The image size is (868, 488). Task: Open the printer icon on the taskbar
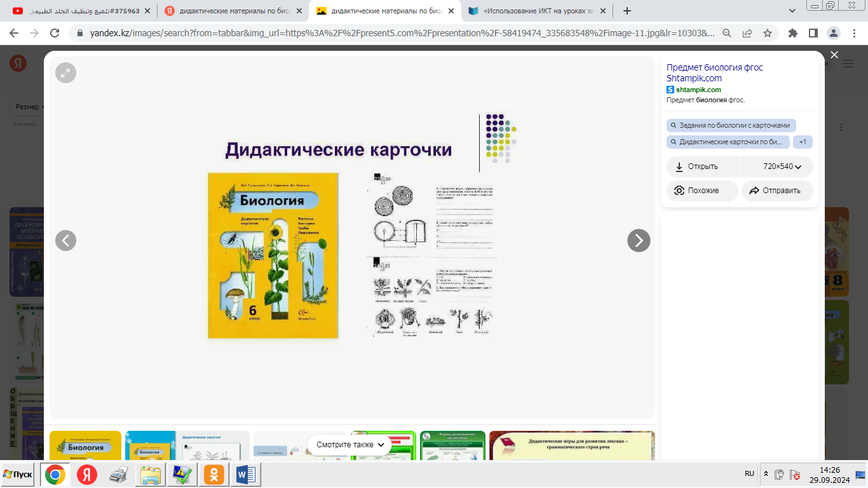[x=119, y=475]
